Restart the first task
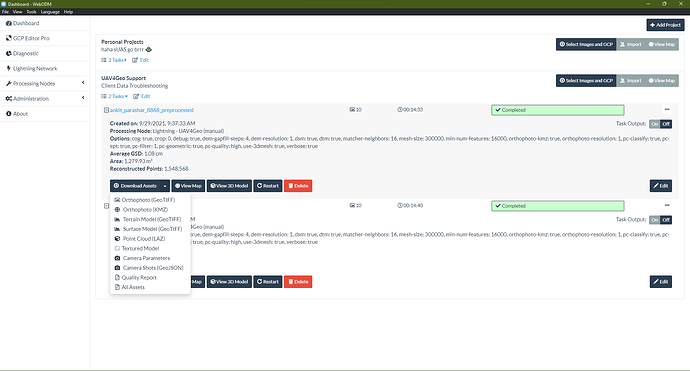Image resolution: width=690 pixels, height=371 pixels. click(268, 186)
